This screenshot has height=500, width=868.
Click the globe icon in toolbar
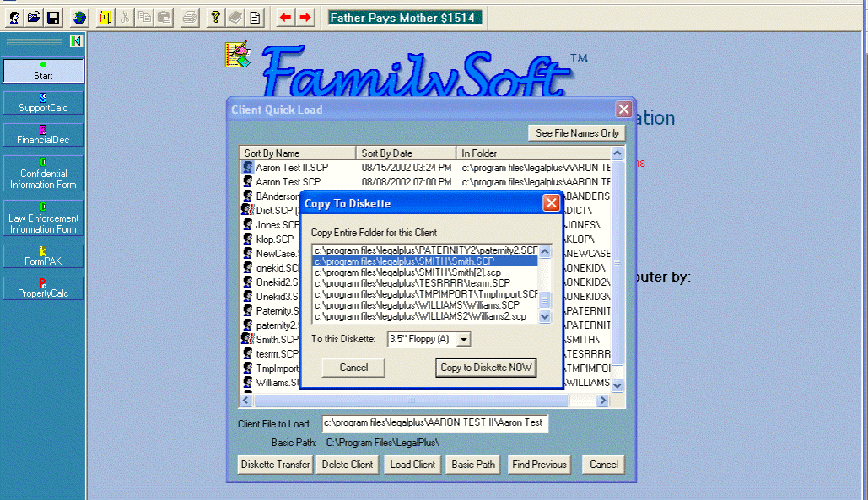coord(79,17)
